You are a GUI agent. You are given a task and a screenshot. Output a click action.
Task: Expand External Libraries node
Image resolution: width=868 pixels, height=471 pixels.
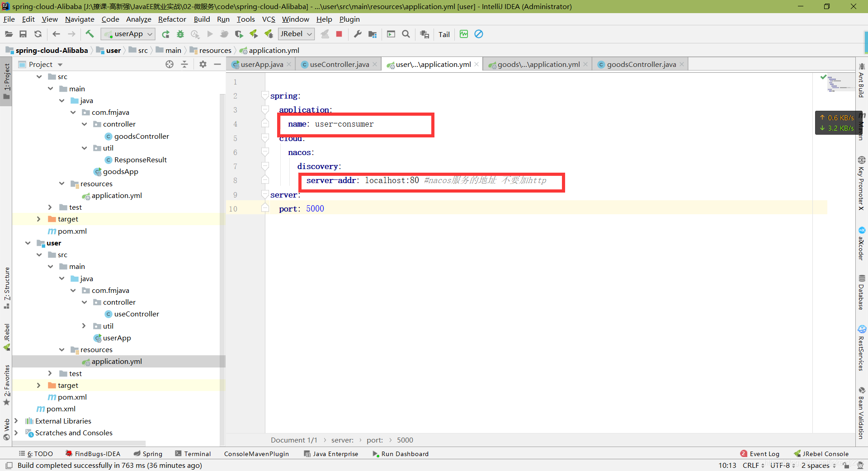tap(16, 421)
